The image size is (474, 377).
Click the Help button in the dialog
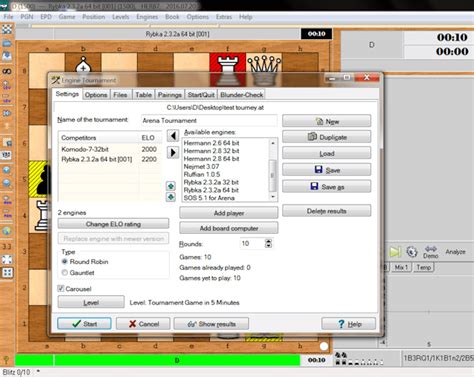348,324
